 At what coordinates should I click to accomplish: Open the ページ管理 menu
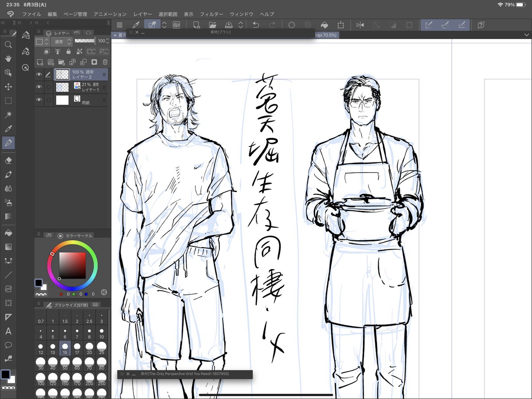point(75,14)
